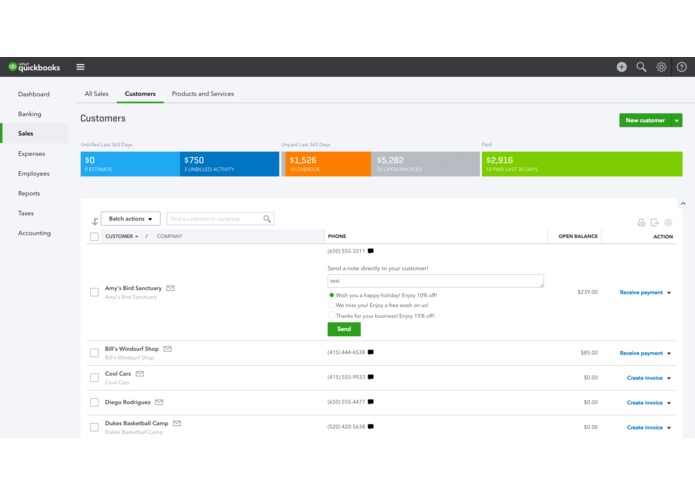Open Taxes in the sidebar
This screenshot has height=494, width=695.
pos(26,213)
